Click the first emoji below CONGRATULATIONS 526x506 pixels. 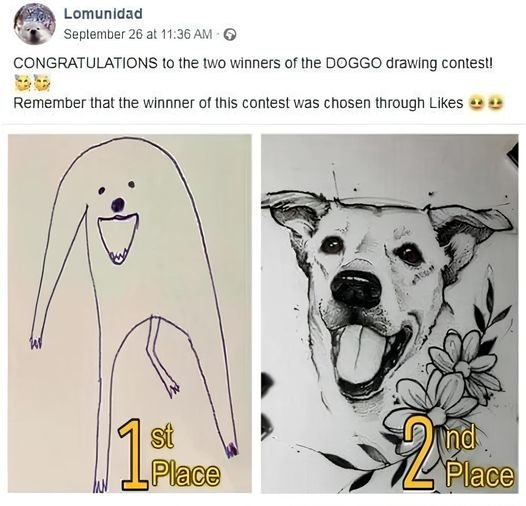(x=22, y=83)
